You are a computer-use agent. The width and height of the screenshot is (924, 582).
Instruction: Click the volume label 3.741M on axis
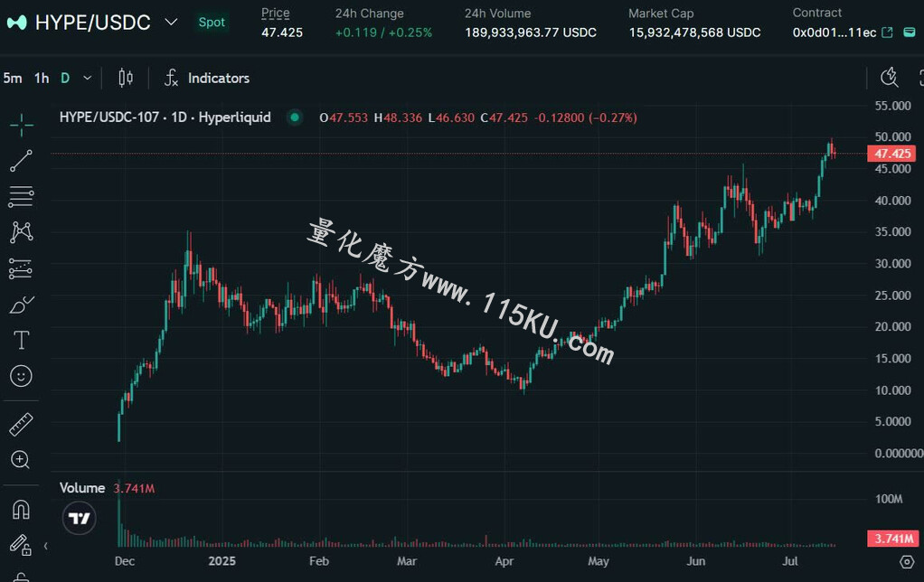tap(891, 539)
